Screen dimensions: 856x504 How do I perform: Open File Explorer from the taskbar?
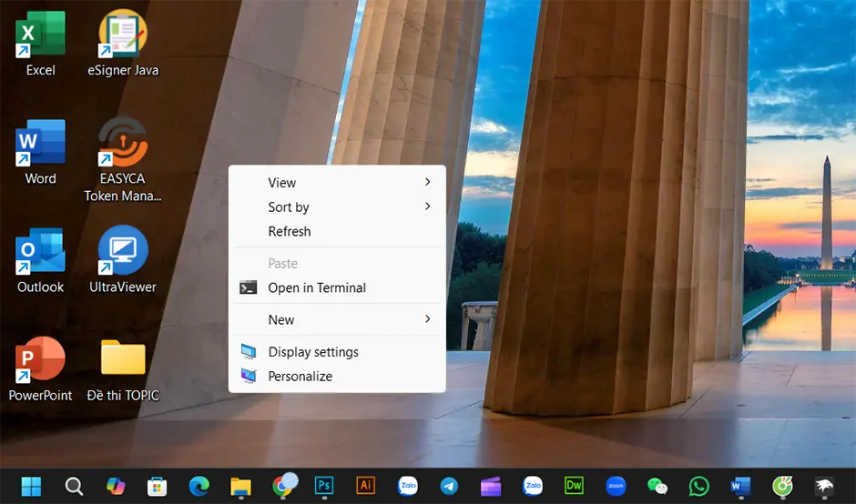pyautogui.click(x=240, y=486)
